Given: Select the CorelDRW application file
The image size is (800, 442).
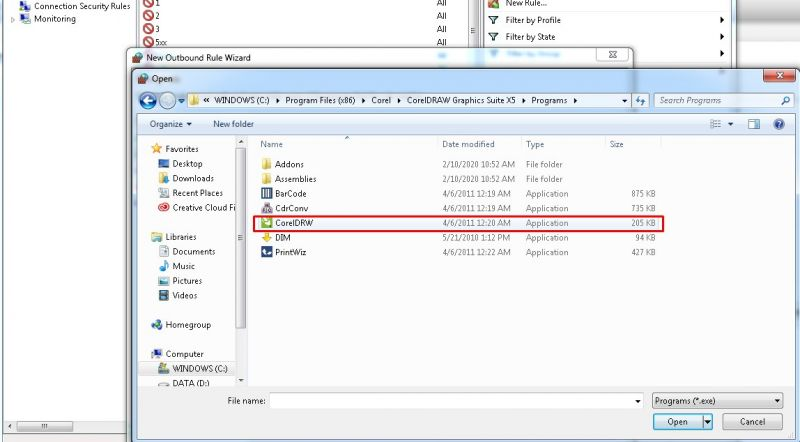Looking at the screenshot, I should (295, 223).
